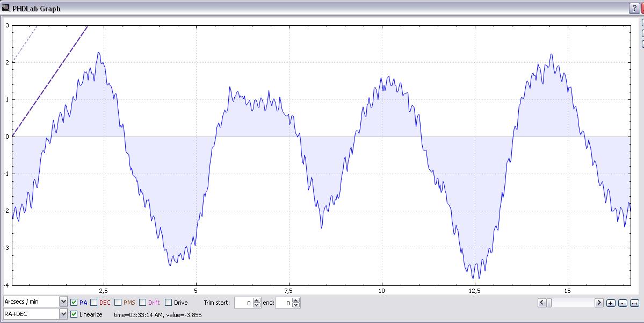This screenshot has height=323, width=644.
Task: Click the Trim start input field
Action: pos(244,303)
